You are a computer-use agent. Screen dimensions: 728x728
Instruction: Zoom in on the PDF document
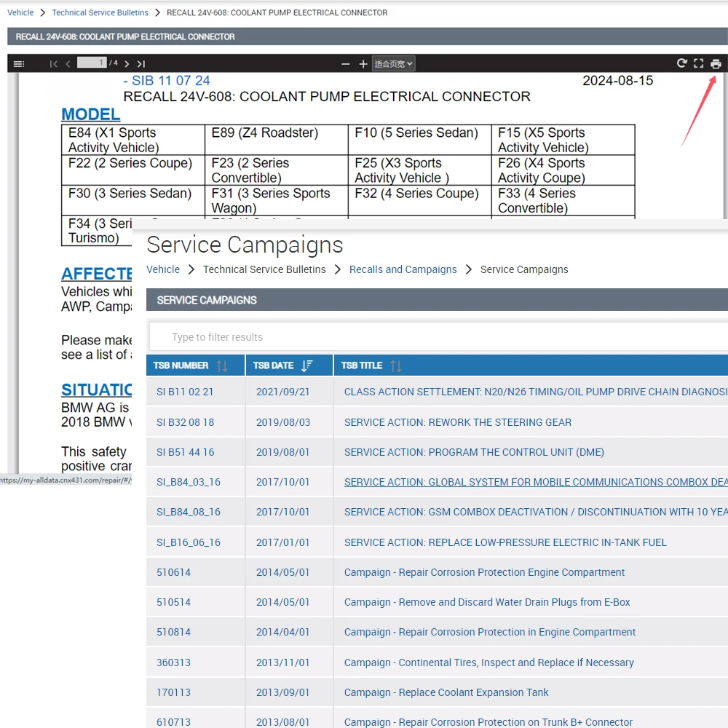coord(363,64)
